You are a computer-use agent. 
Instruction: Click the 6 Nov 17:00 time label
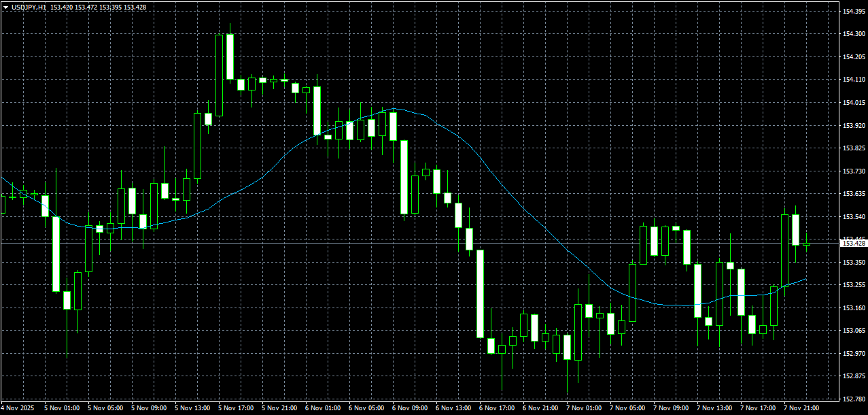point(498,408)
